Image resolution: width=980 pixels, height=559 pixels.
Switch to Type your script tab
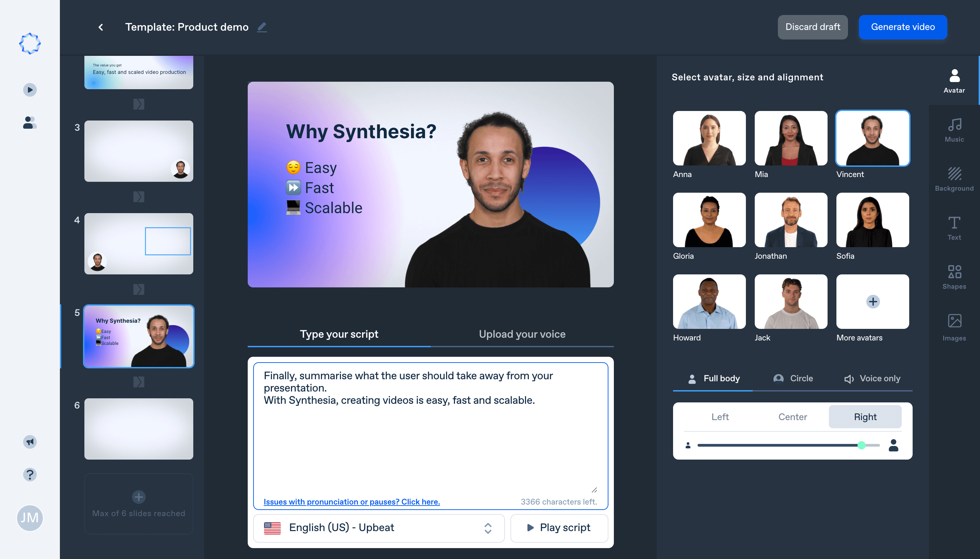click(x=339, y=334)
